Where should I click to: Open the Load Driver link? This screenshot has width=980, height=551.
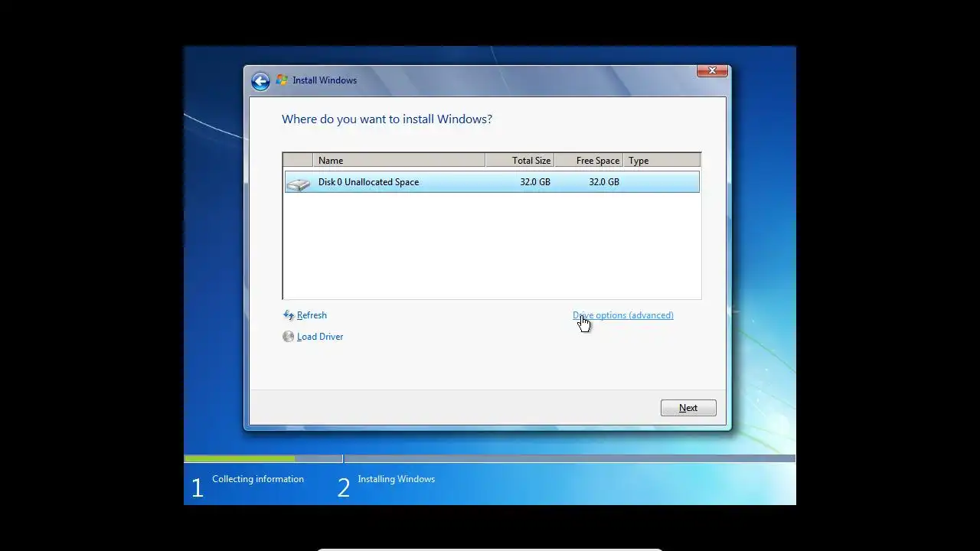320,337
